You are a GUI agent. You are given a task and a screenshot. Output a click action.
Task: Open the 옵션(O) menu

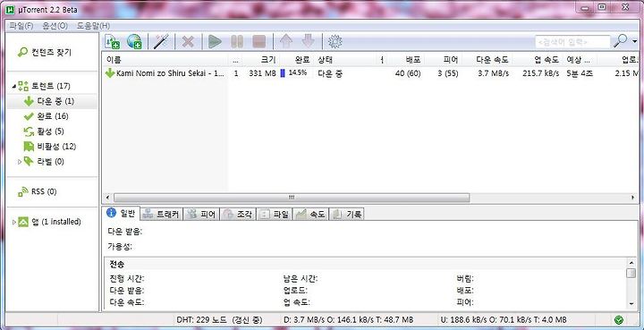click(x=55, y=26)
